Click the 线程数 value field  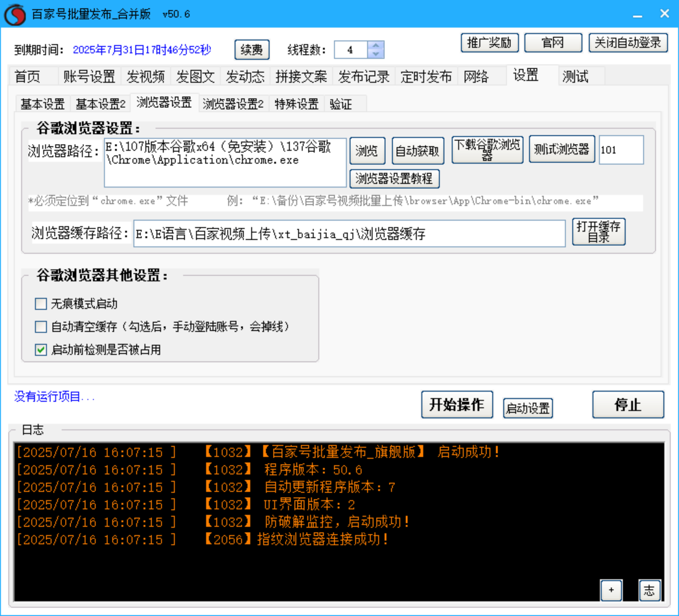[x=351, y=50]
